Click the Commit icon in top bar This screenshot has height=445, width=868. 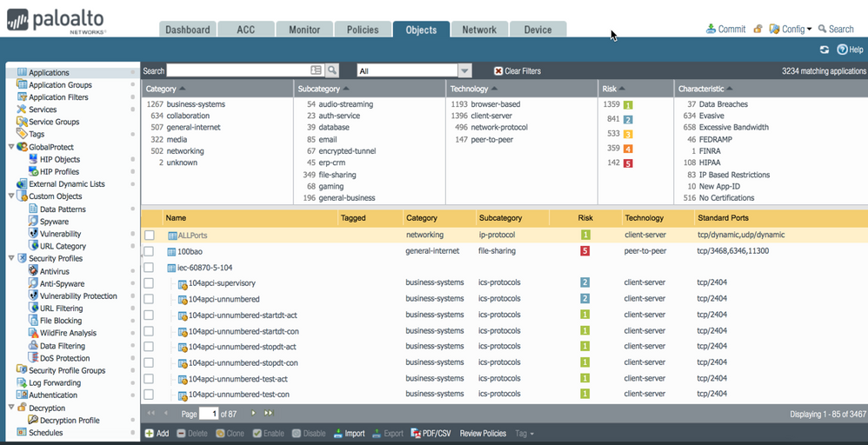[x=711, y=29]
